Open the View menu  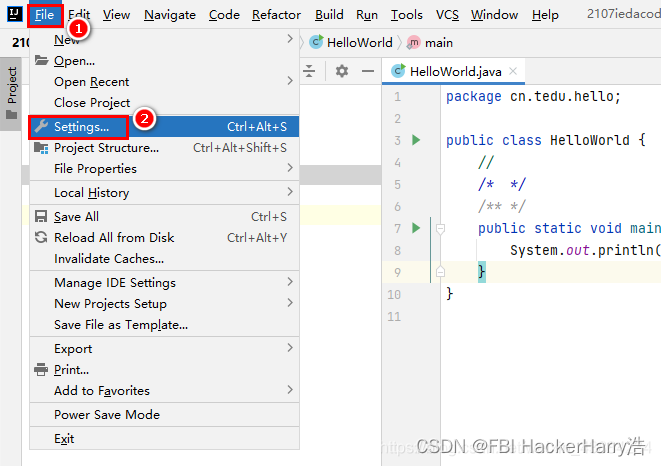116,15
